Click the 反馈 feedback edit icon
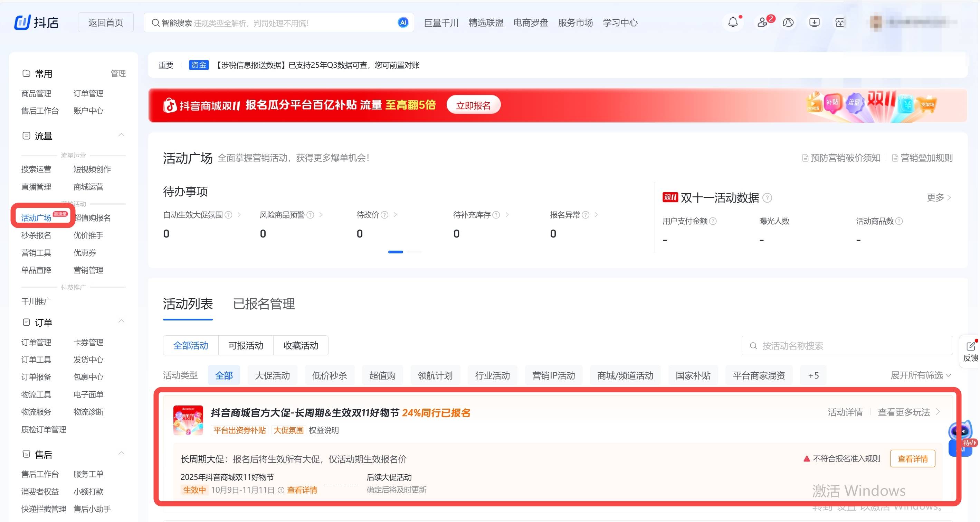This screenshot has width=980, height=522. tap(970, 346)
